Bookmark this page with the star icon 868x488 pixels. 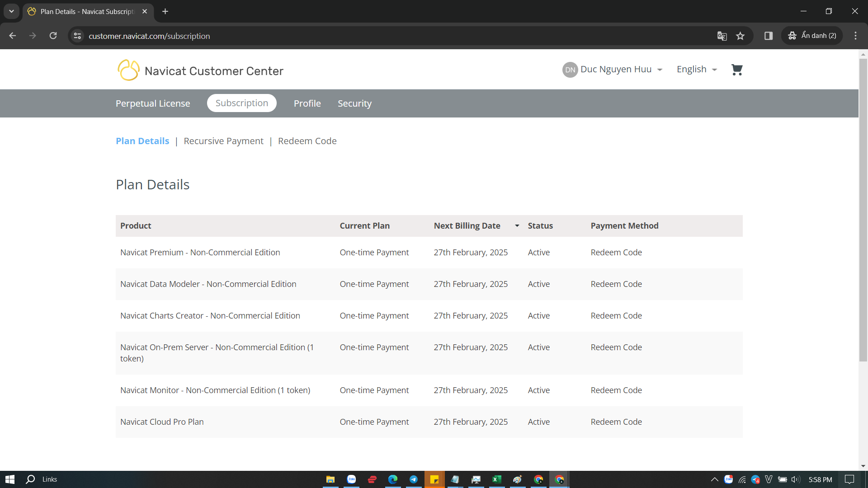click(x=740, y=36)
